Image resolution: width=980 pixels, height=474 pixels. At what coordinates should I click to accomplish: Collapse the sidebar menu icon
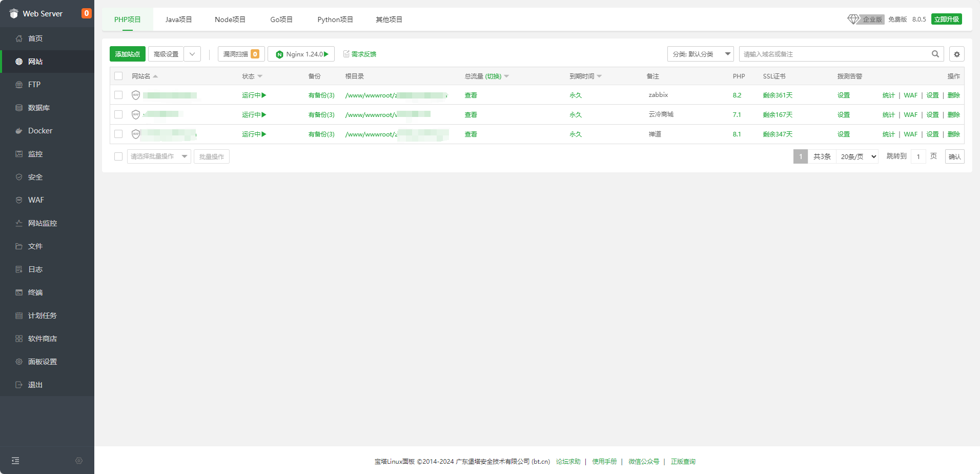(x=15, y=461)
